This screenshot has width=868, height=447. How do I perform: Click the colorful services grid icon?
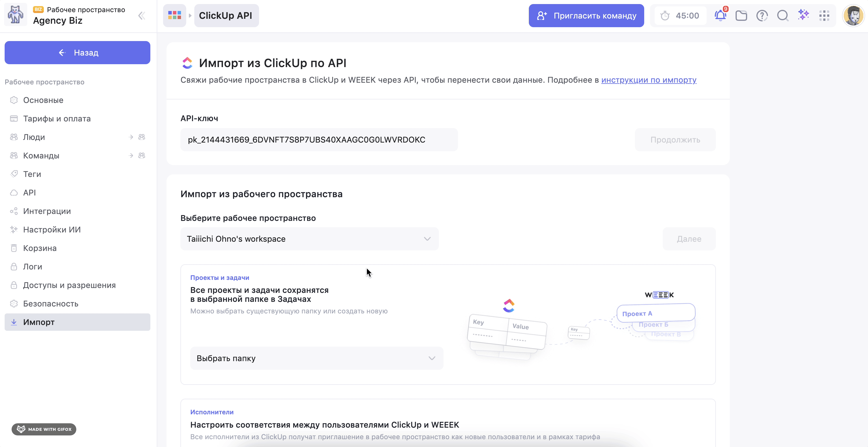pyautogui.click(x=175, y=16)
